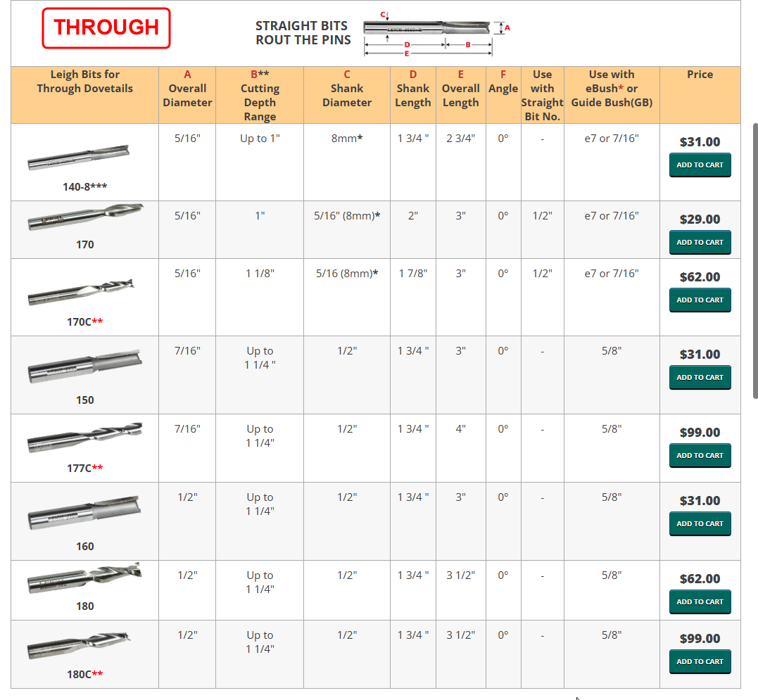Viewport: 758px width, 700px height.
Task: Click the page's vertical scrollbar
Action: 755,260
